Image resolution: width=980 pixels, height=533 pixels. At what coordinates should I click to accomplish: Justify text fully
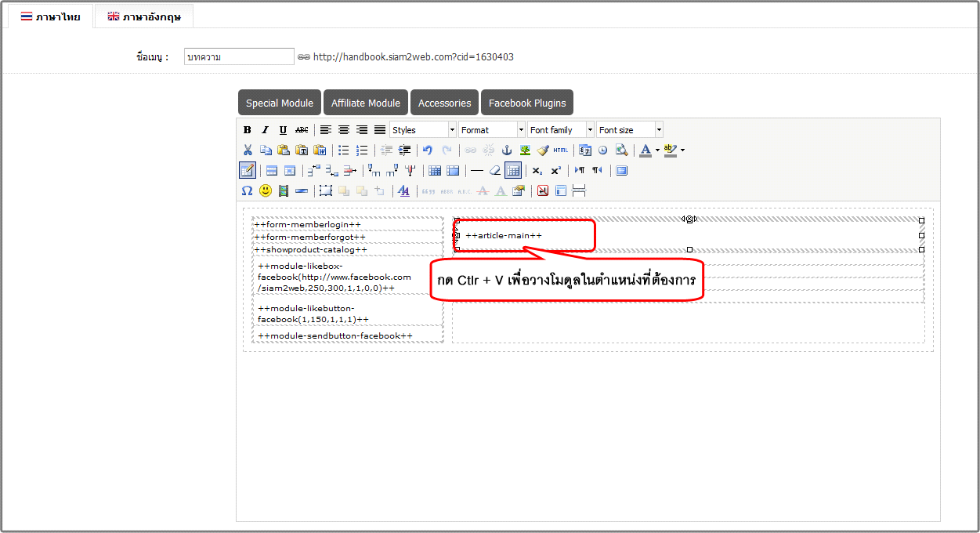coord(380,130)
